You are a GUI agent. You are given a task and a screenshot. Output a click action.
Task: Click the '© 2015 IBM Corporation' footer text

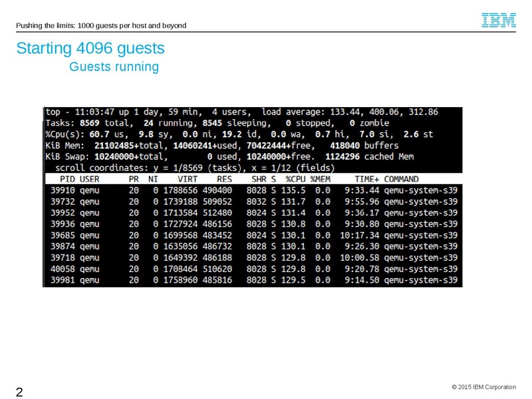click(x=483, y=387)
